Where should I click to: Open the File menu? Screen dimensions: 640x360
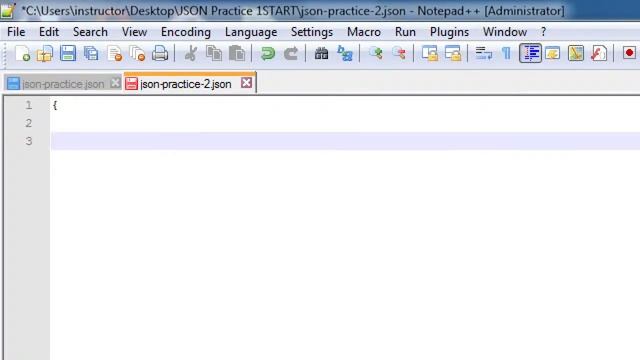(16, 32)
